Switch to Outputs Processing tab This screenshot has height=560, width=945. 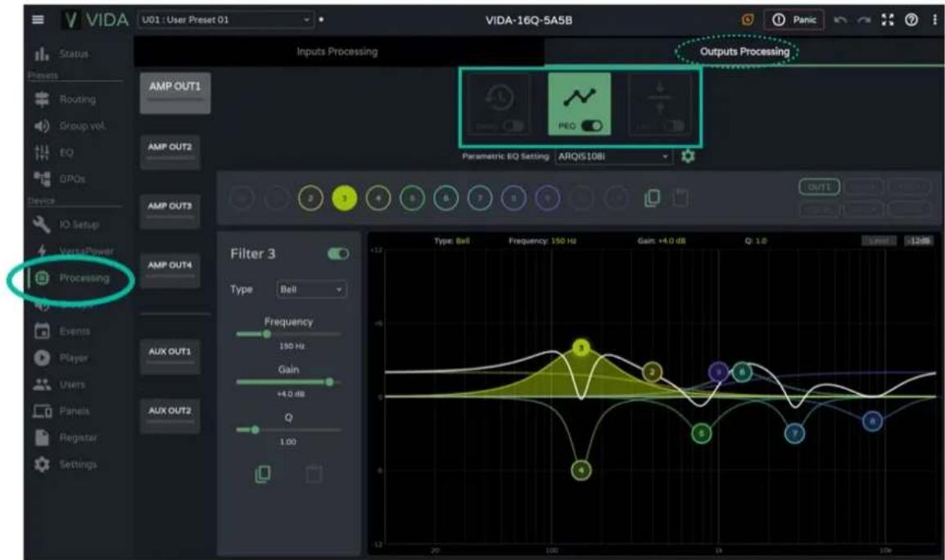pyautogui.click(x=744, y=52)
